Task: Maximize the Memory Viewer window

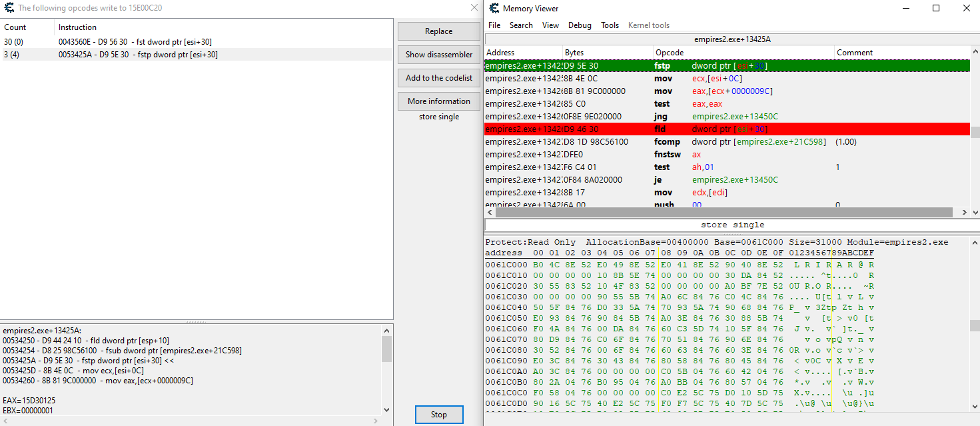Action: tap(936, 8)
